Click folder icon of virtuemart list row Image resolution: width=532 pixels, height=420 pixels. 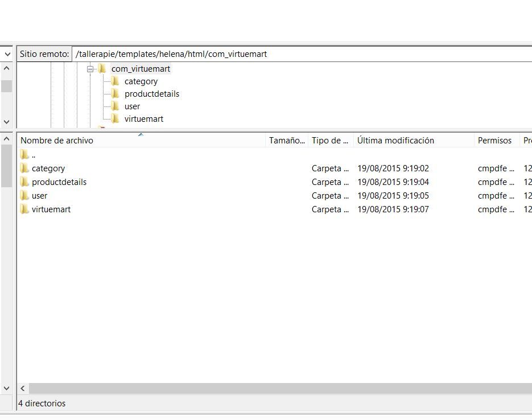(x=24, y=209)
